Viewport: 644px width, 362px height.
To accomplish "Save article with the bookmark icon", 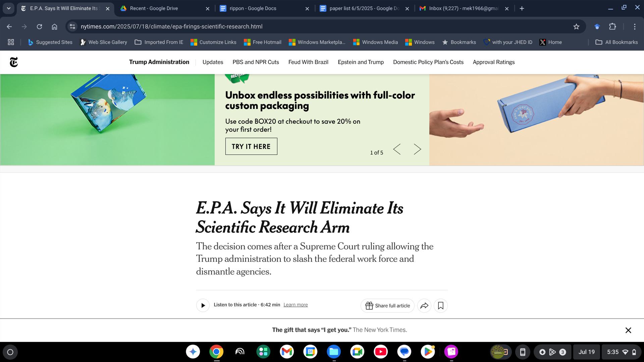I will point(441,306).
